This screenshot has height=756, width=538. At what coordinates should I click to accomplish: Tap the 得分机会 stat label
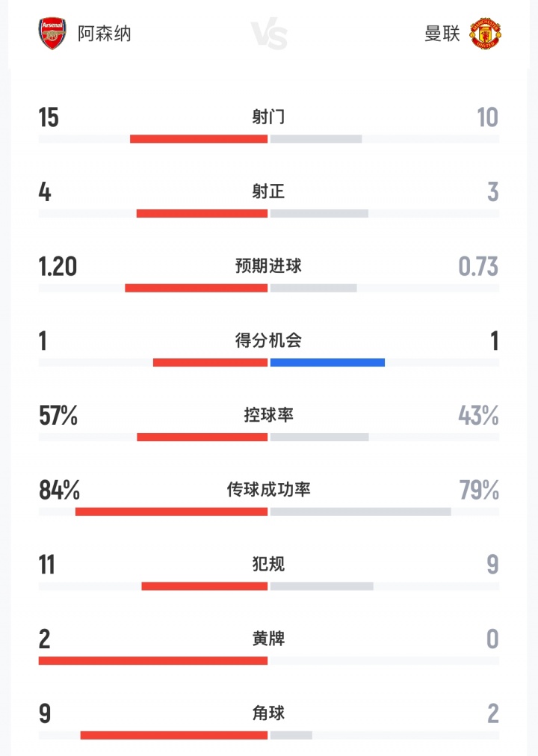tap(268, 341)
